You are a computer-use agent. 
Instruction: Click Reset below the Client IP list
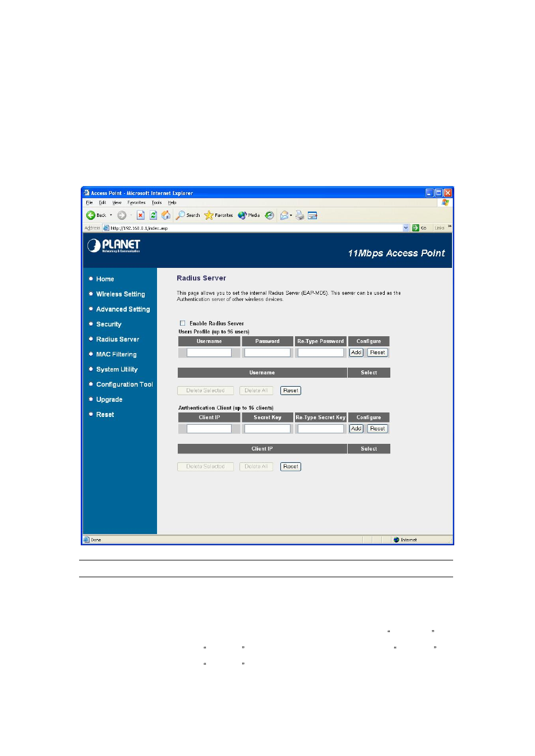click(290, 467)
